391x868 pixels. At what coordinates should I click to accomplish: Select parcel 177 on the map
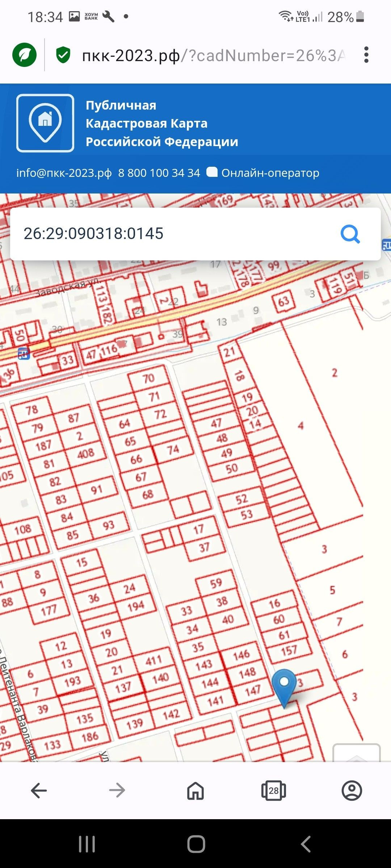click(49, 610)
